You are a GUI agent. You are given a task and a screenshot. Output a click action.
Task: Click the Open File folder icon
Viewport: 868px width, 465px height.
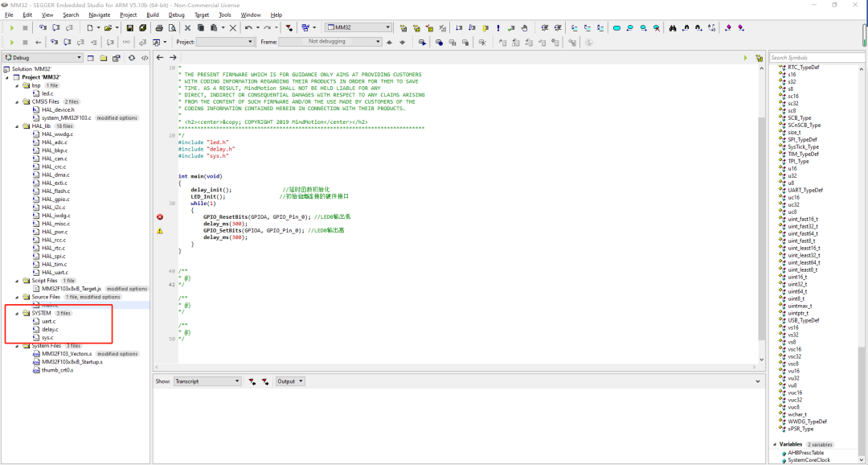click(x=108, y=27)
